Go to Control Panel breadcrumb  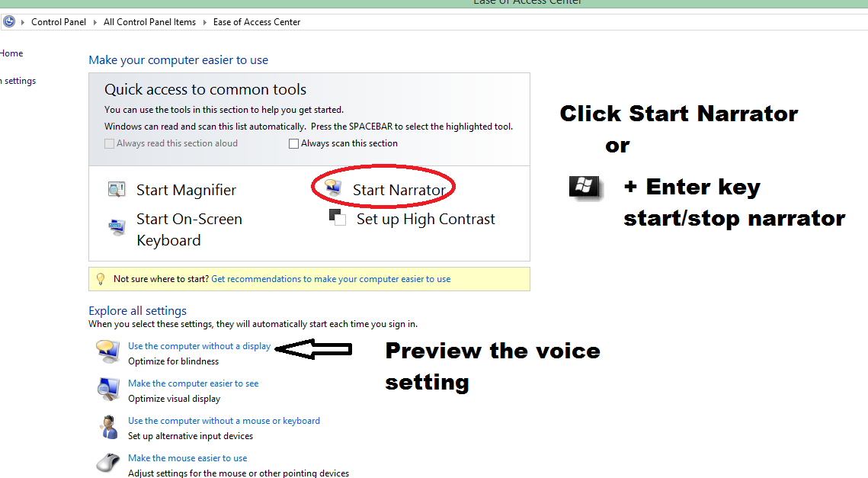59,22
